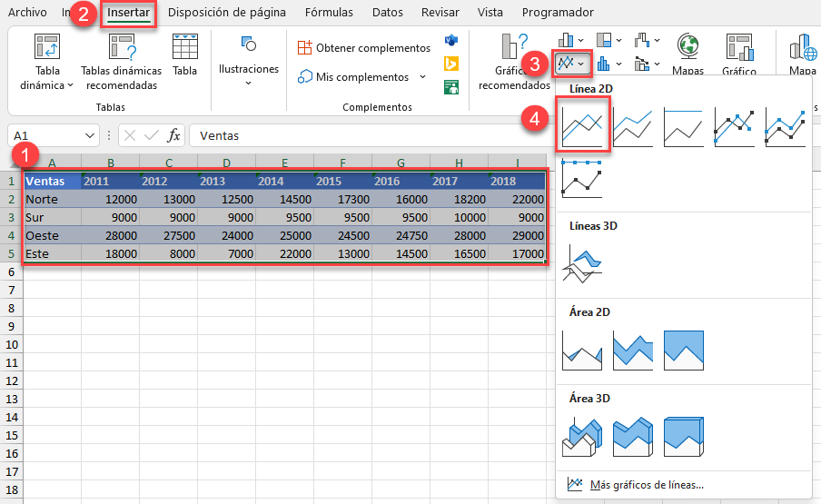This screenshot has height=504, width=821.
Task: Select the Oeste row label cell
Action: 53,235
